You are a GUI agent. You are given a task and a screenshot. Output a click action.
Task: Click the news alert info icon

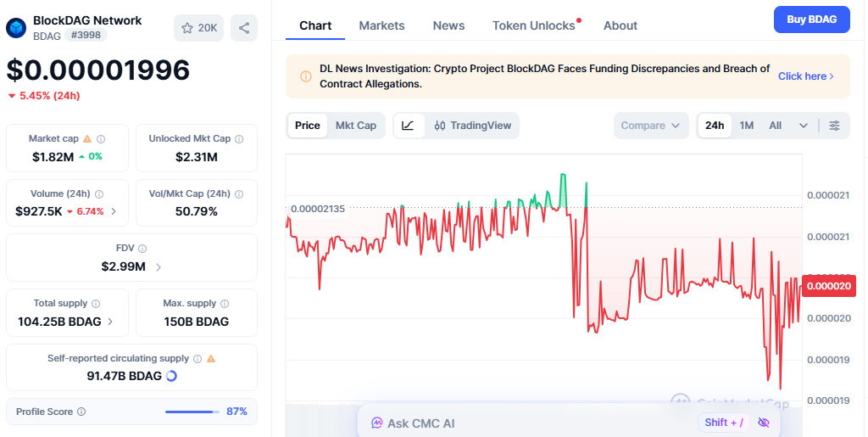pyautogui.click(x=305, y=76)
